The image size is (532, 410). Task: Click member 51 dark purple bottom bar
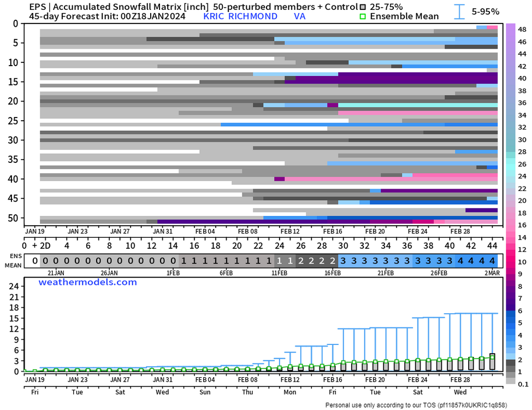coord(264,221)
